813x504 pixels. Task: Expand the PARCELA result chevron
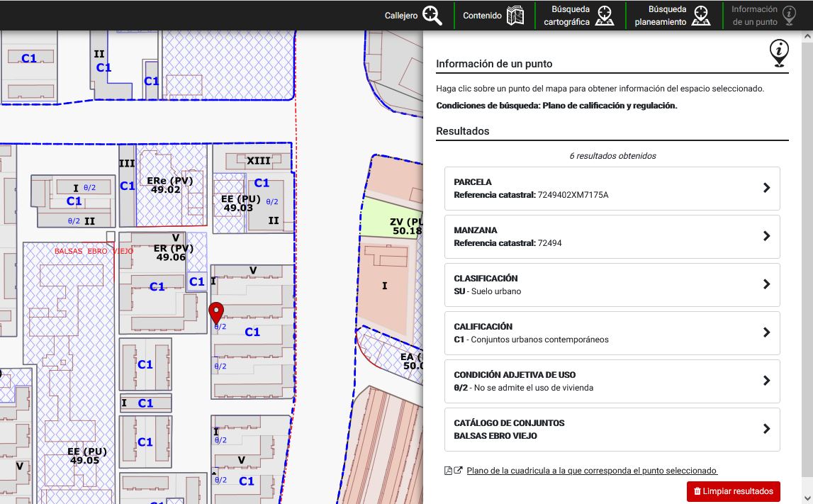[766, 188]
